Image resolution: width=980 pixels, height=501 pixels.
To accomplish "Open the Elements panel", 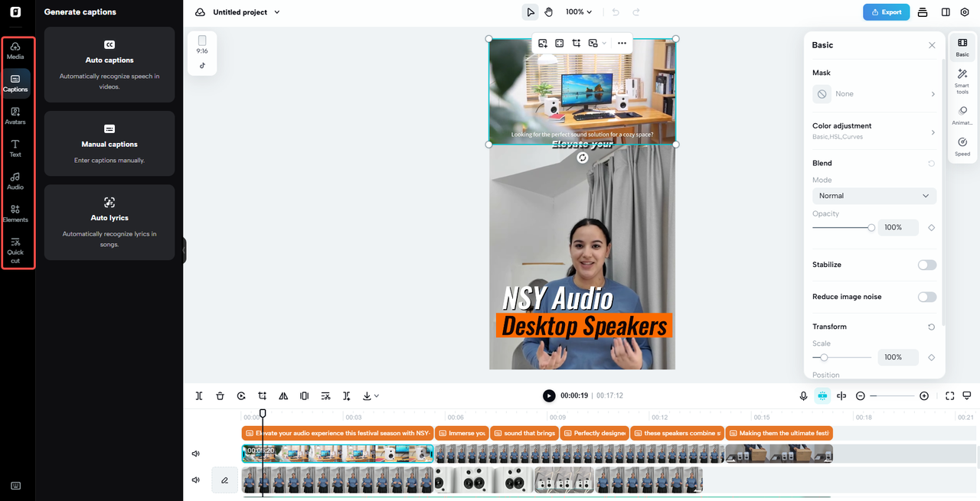I will (15, 213).
